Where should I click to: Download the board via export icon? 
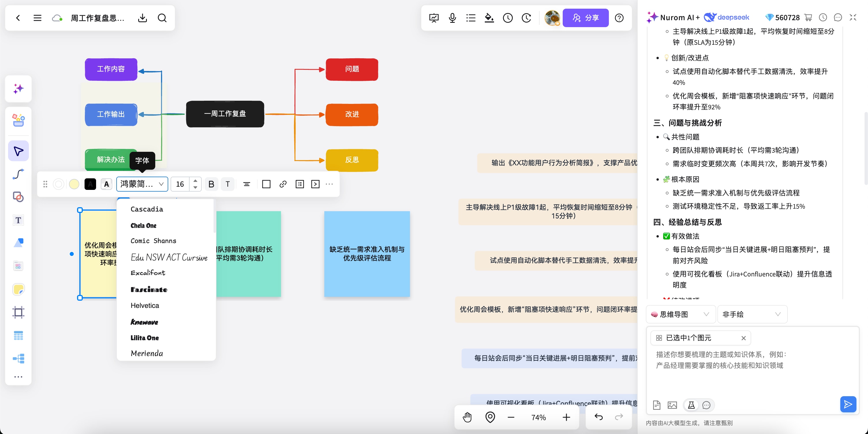tap(143, 18)
